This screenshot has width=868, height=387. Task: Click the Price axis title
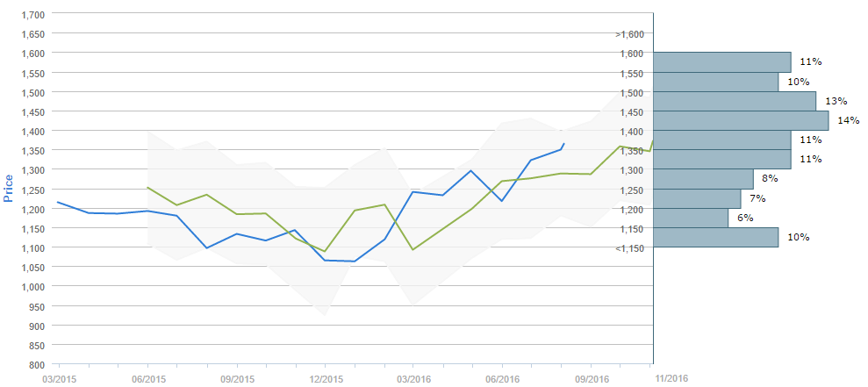10,188
